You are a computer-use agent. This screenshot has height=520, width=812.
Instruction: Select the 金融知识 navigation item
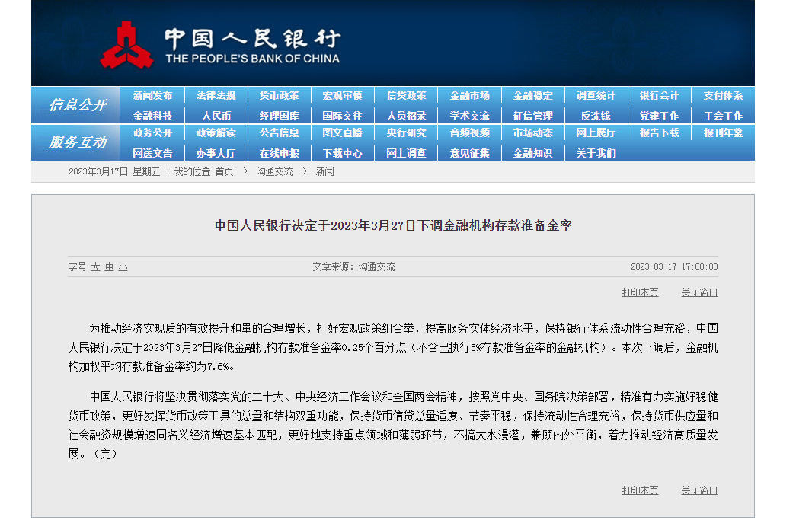[x=533, y=152]
